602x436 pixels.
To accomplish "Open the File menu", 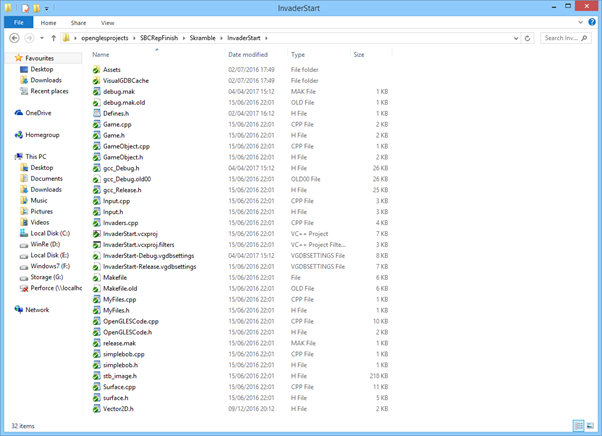I will tap(18, 22).
